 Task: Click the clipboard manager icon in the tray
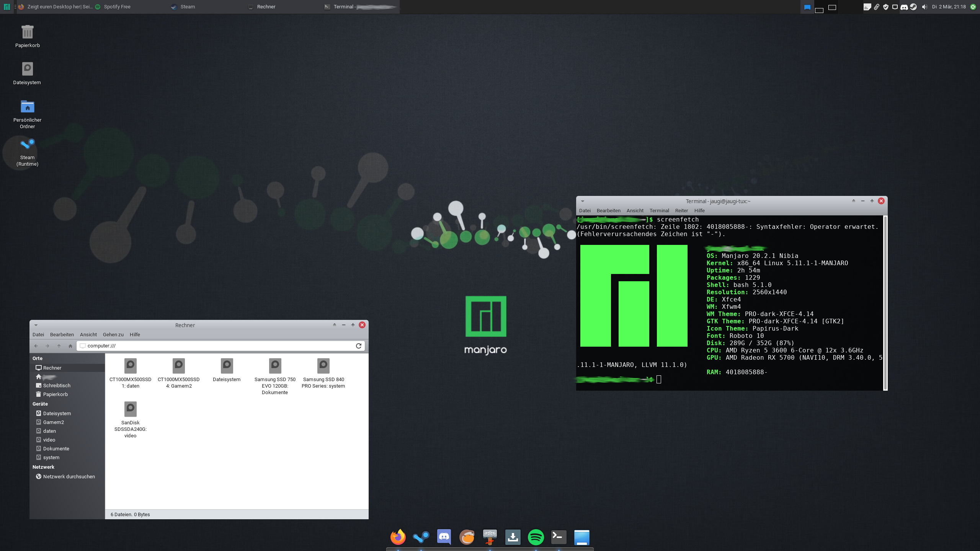(x=877, y=7)
